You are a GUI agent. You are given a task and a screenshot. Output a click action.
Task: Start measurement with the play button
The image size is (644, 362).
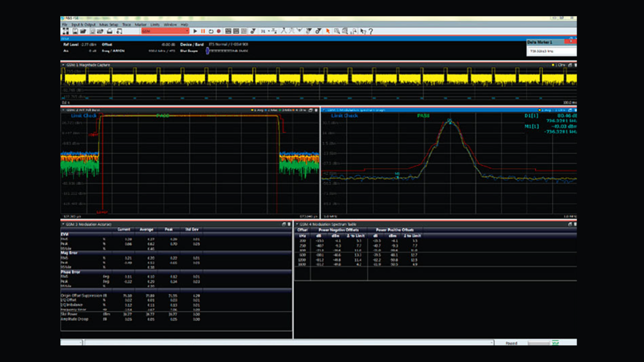195,31
